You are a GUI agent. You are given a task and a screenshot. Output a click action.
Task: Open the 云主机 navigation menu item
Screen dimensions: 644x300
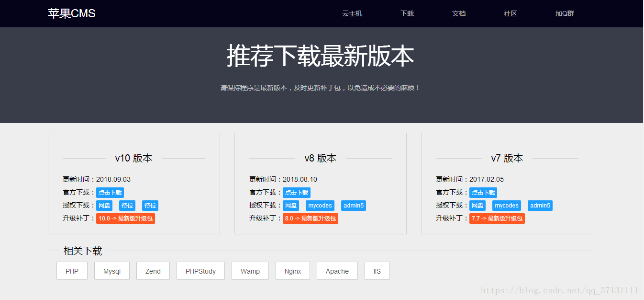pyautogui.click(x=352, y=13)
